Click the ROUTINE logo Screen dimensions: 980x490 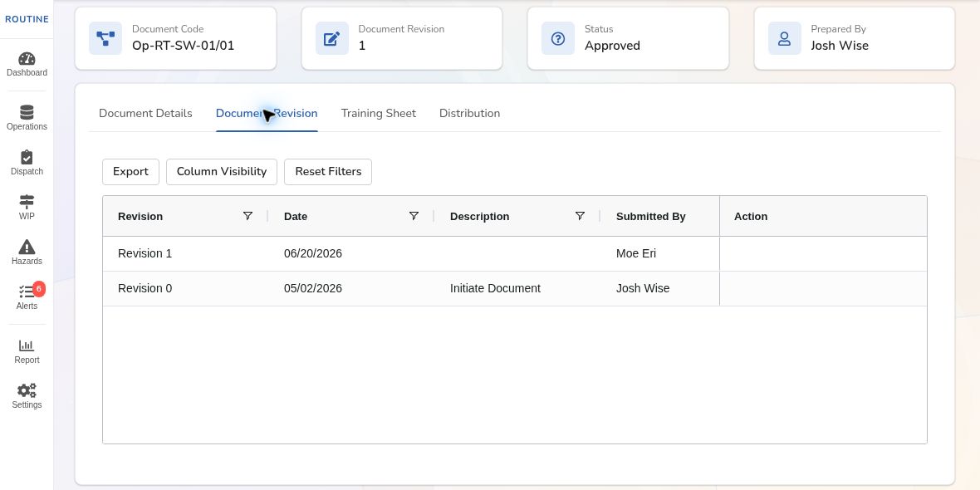click(27, 19)
